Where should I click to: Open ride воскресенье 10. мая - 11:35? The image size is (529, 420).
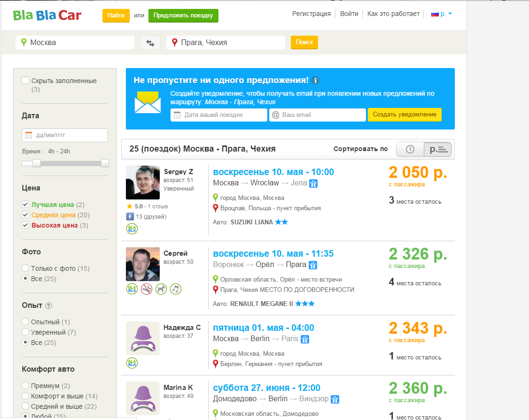[273, 253]
